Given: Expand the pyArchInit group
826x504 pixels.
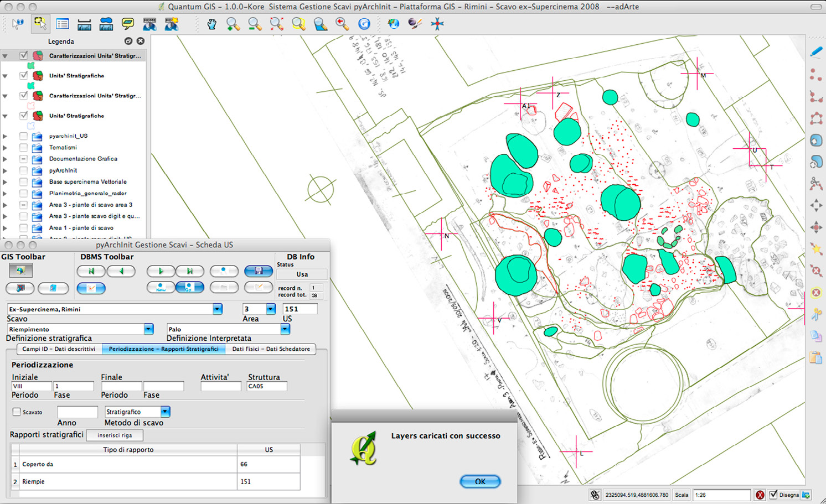Looking at the screenshot, I should point(5,171).
